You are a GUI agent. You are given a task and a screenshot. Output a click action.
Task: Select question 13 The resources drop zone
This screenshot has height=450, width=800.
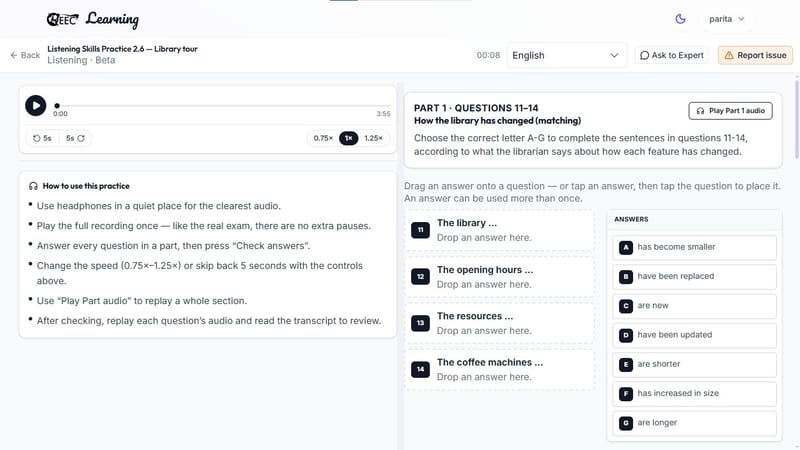point(499,323)
